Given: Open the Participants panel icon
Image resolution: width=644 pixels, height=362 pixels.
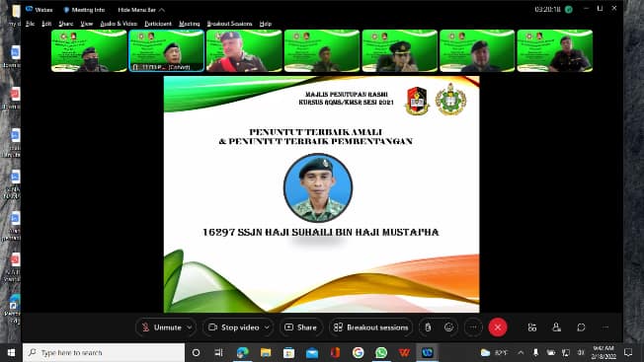Looking at the screenshot, I should click(556, 327).
